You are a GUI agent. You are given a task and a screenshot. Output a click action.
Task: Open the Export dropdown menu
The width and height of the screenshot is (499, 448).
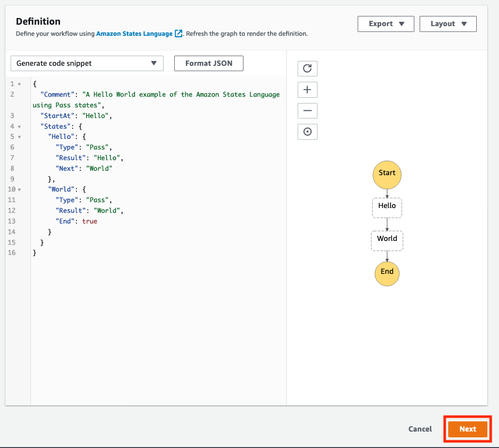(386, 24)
